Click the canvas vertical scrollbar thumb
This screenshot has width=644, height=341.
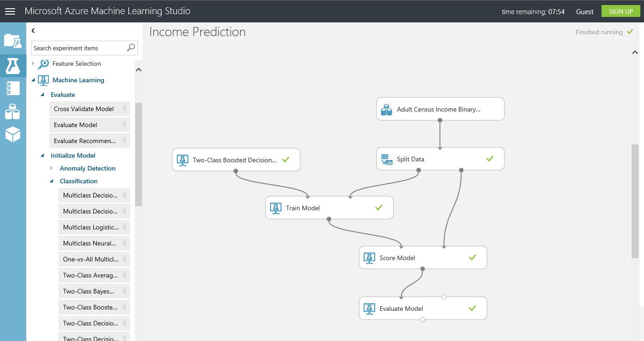pos(635,201)
